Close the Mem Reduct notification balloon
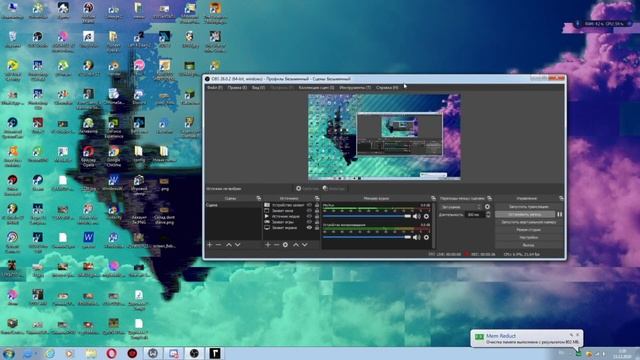This screenshot has width=640, height=360. (x=578, y=335)
